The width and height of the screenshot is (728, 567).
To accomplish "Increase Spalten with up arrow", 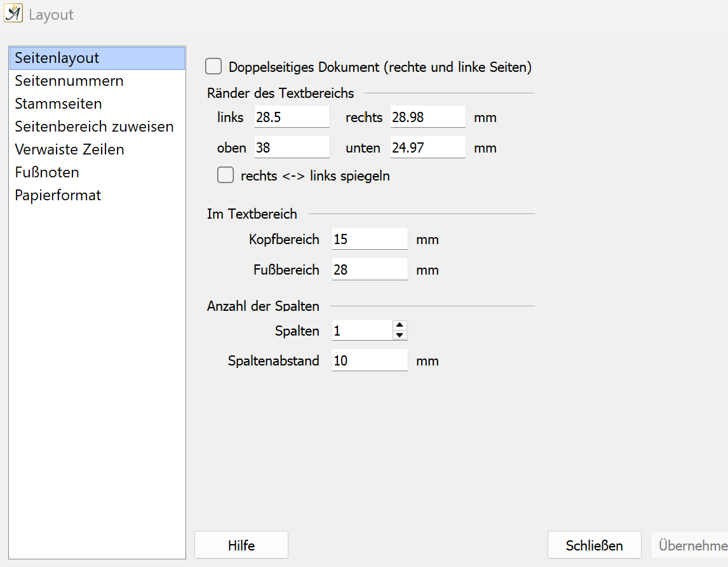I will 400,325.
